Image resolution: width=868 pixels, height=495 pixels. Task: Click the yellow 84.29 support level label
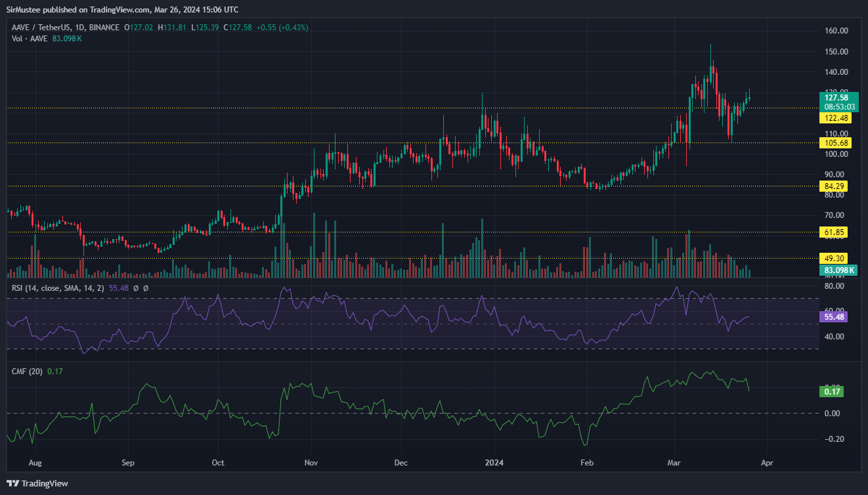point(835,186)
